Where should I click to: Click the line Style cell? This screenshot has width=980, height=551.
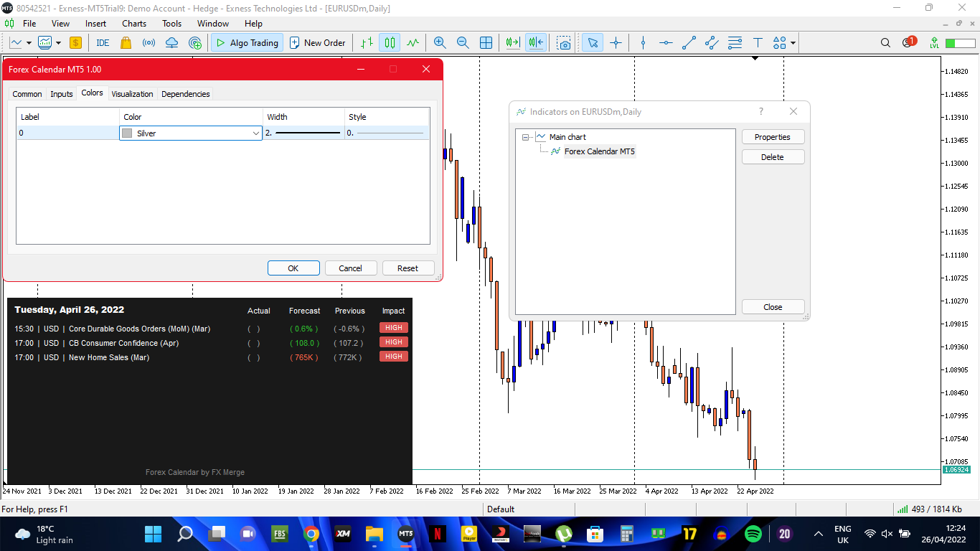coord(386,133)
